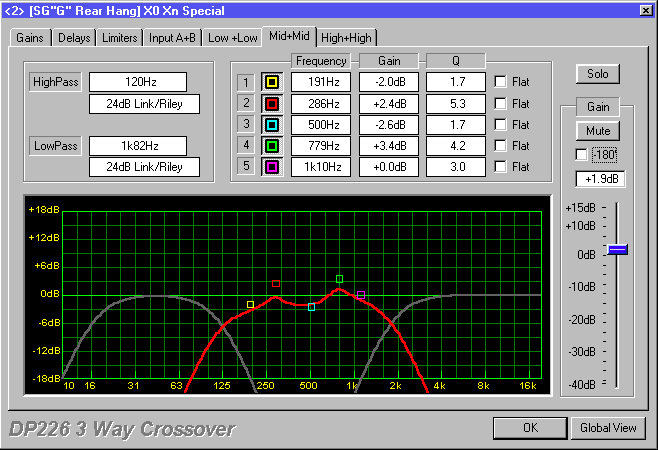Select the red band 2 color icon
Viewport: 658px width, 450px height.
271,102
